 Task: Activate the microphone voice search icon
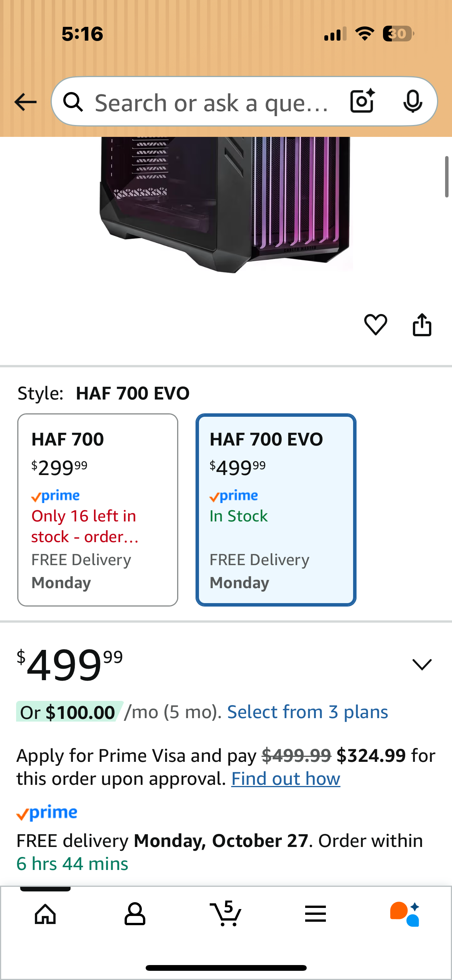[413, 102]
